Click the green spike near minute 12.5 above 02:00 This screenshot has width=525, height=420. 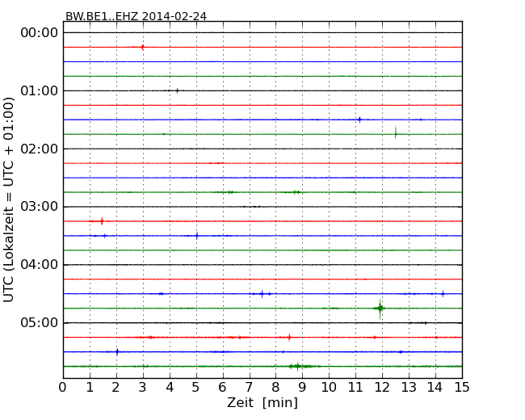[x=396, y=132]
